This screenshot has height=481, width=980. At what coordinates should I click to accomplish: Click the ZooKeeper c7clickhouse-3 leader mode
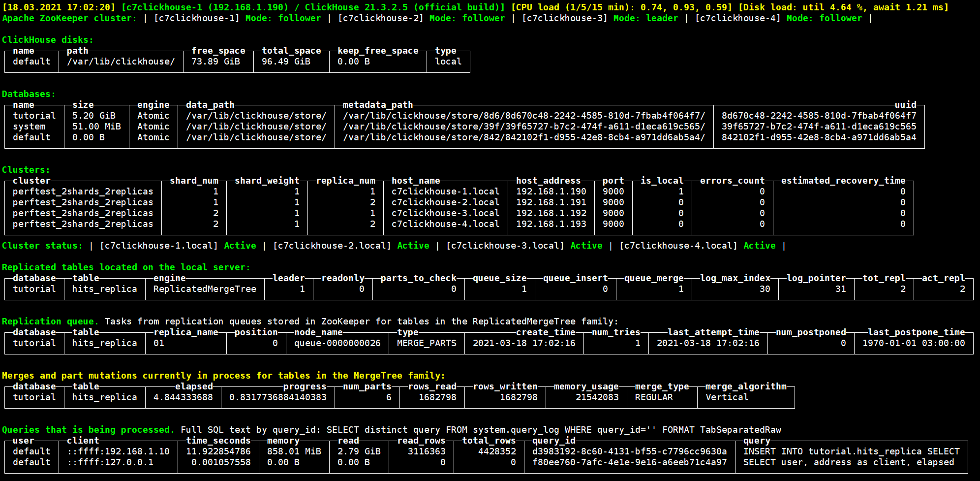click(645, 18)
